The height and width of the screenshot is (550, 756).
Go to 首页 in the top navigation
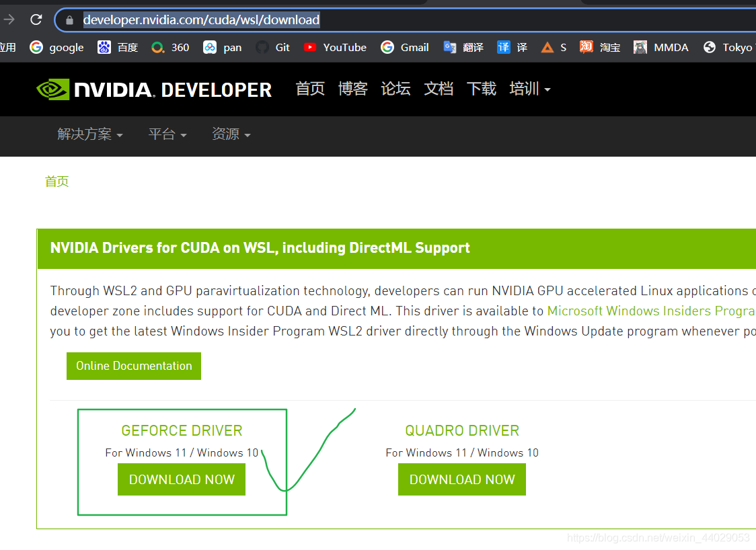[310, 89]
